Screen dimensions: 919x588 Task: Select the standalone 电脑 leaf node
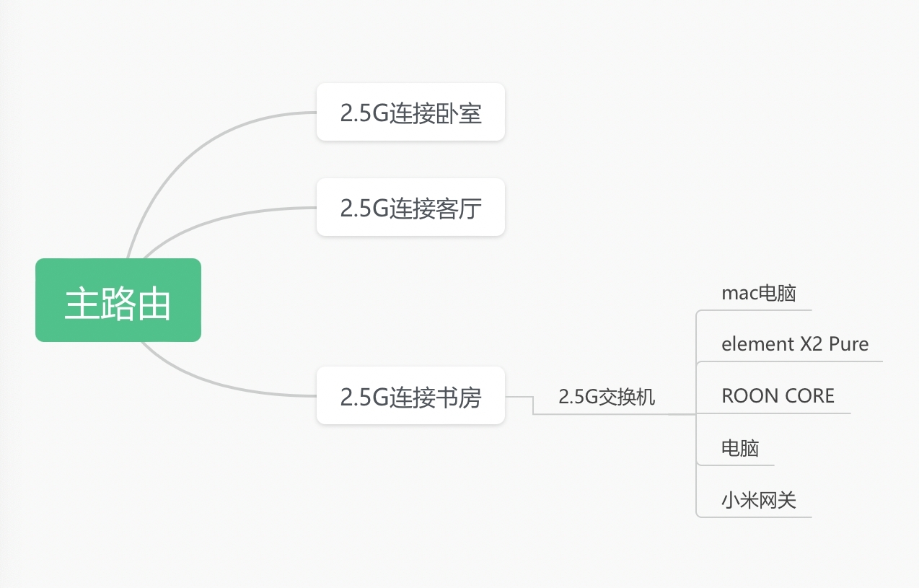point(740,448)
